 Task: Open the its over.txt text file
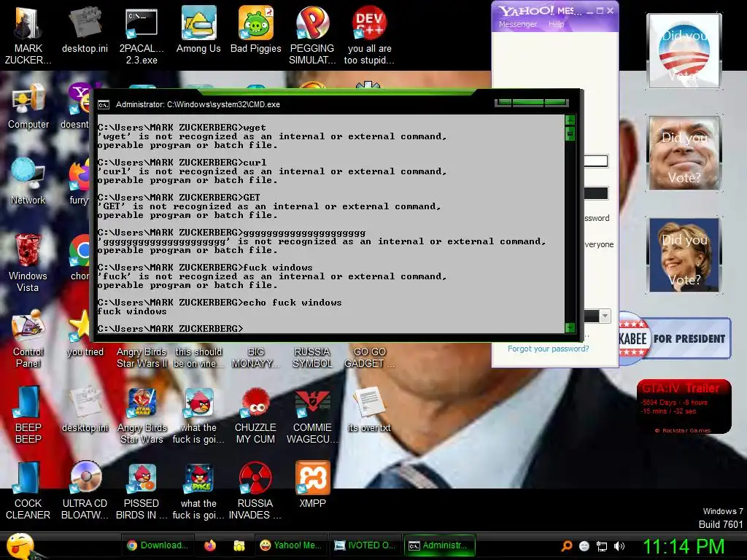coord(369,402)
